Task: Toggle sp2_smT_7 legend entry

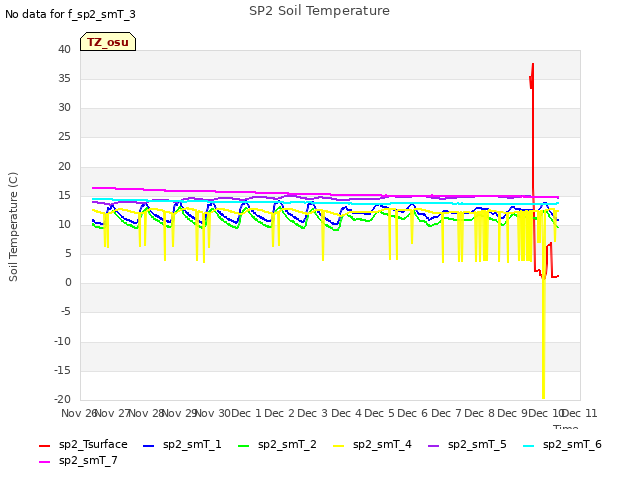Action: (x=78, y=461)
